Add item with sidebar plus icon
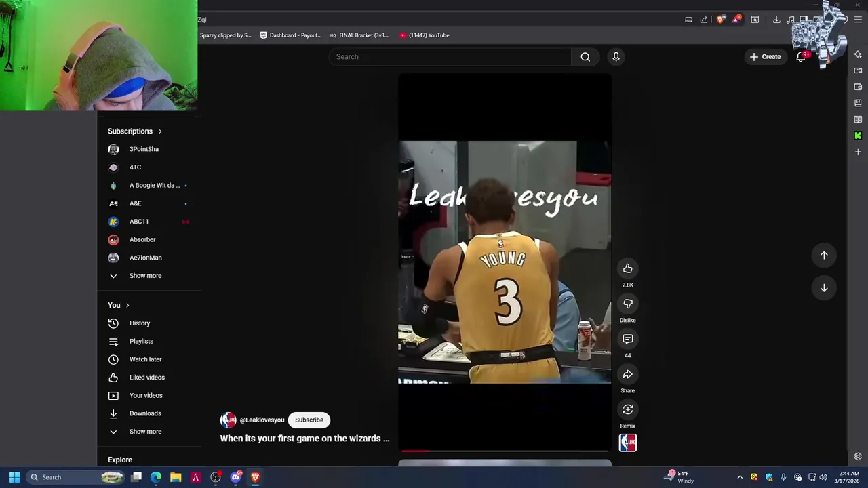 (858, 152)
